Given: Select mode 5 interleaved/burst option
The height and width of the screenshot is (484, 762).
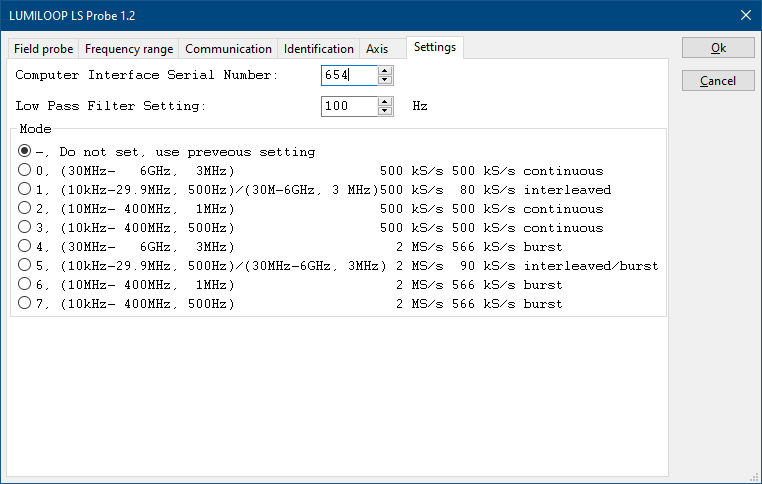Looking at the screenshot, I should (x=25, y=266).
